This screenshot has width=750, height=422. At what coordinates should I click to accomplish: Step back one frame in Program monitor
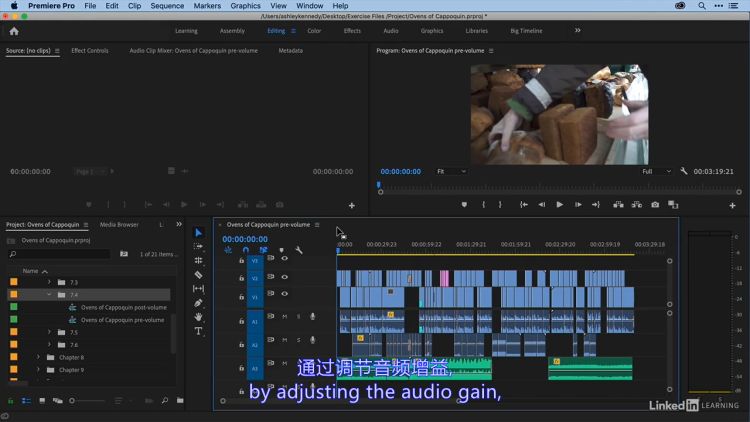tap(541, 204)
